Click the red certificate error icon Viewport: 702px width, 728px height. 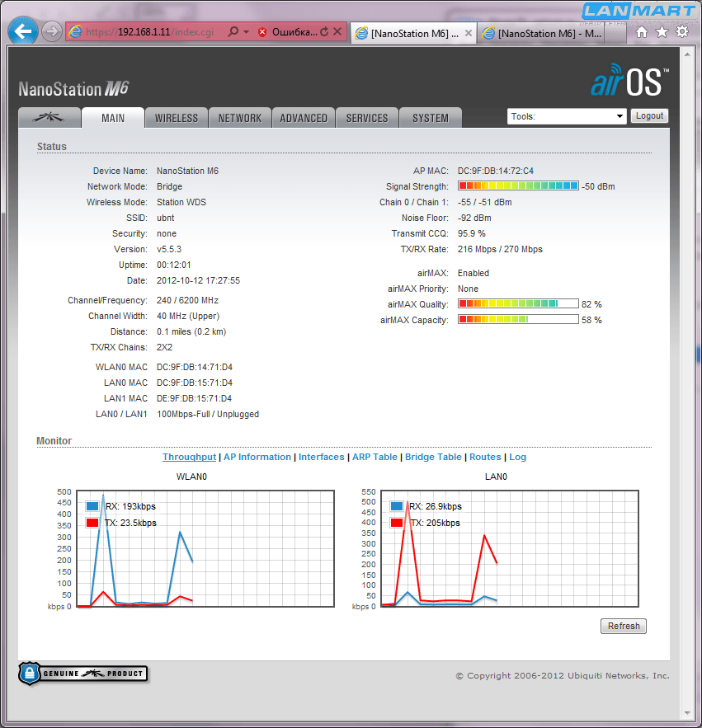(x=262, y=32)
